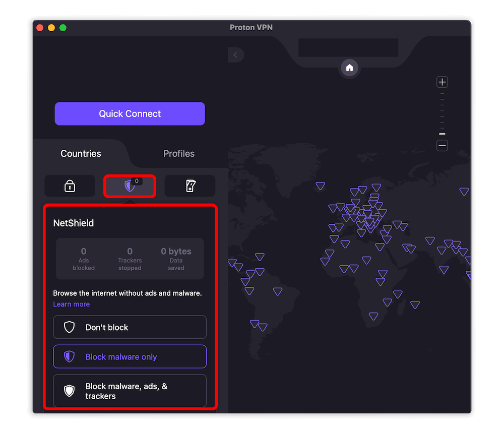Switch to the Countries tab
Viewport: 504px width, 433px height.
tap(81, 154)
